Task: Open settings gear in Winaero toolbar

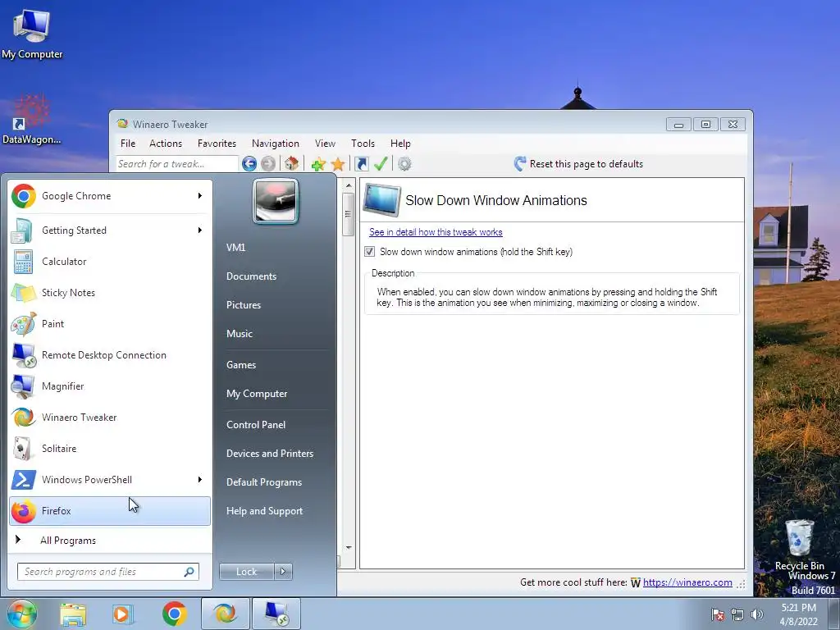Action: [404, 164]
